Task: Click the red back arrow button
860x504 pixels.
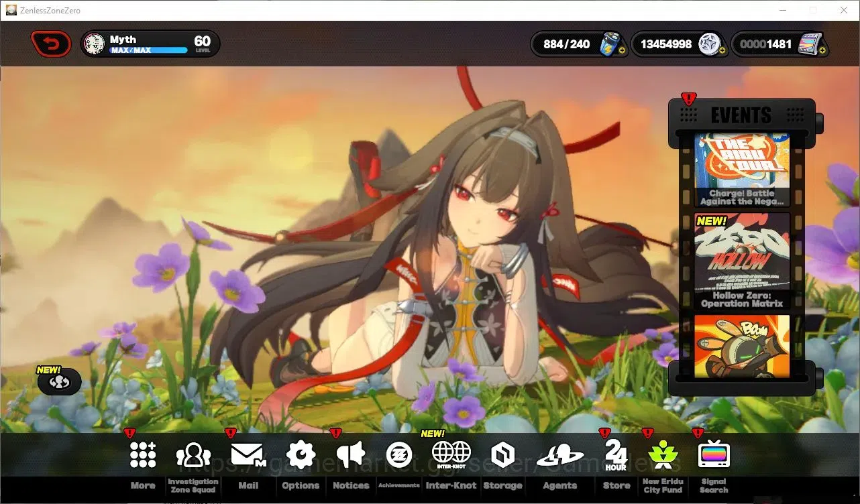Action: (x=51, y=44)
